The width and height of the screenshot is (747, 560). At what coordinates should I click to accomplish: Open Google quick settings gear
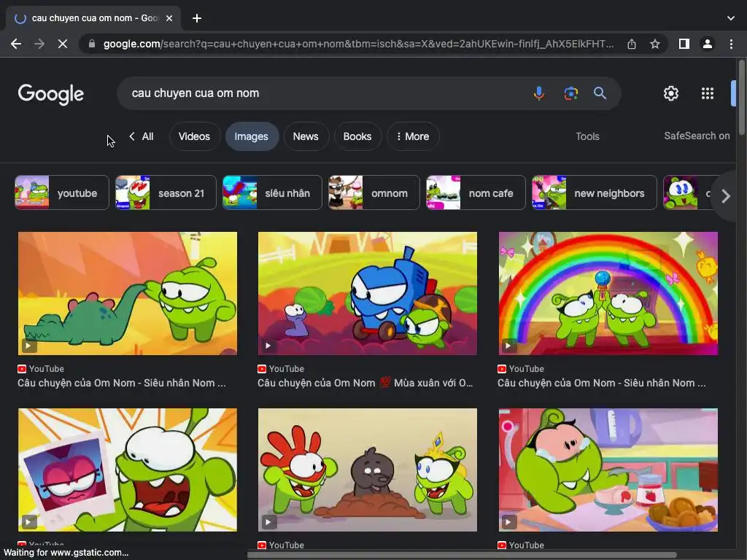pos(671,93)
